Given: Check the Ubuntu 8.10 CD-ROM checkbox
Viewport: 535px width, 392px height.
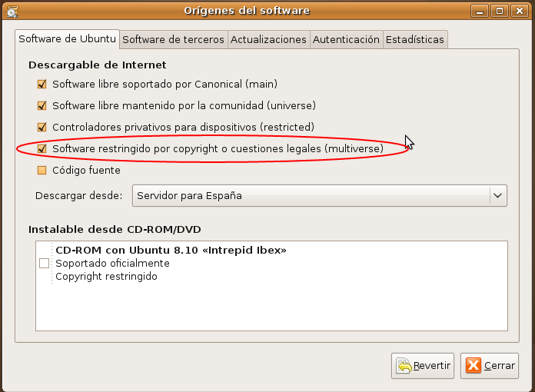Looking at the screenshot, I should coord(44,263).
